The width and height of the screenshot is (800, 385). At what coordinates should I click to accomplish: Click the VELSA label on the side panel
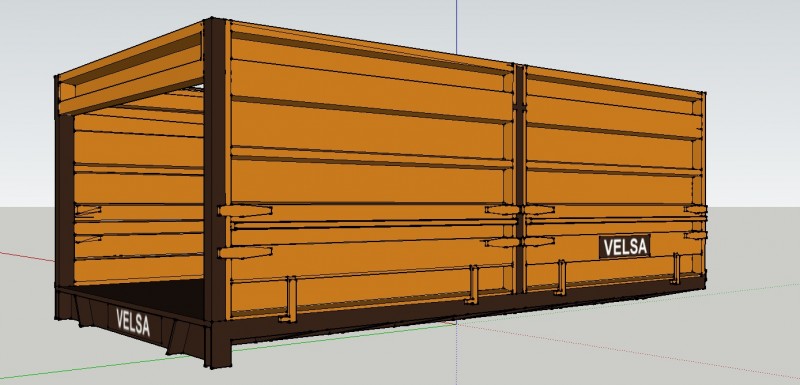[x=625, y=247]
